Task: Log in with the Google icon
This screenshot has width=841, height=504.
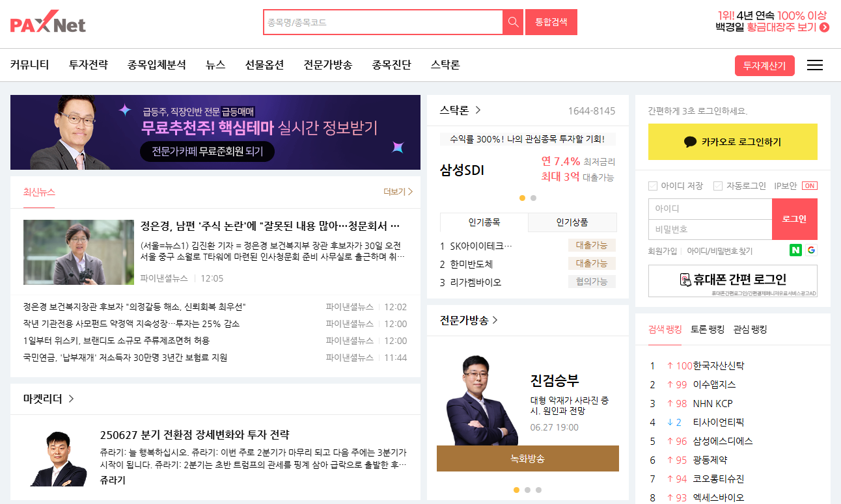Action: (x=811, y=250)
